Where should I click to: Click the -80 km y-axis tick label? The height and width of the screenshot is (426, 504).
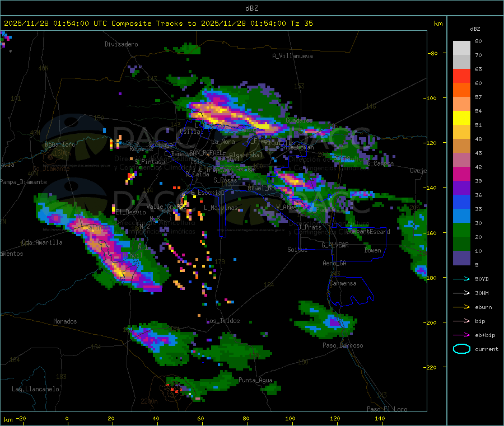(433, 53)
